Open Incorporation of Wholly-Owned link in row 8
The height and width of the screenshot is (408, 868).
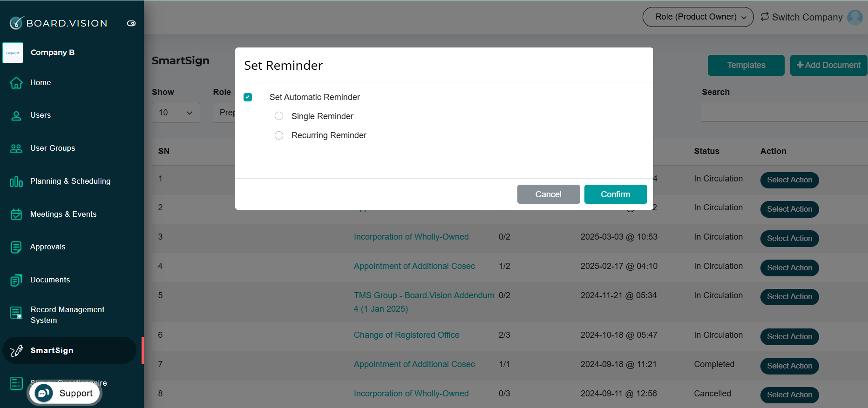pos(411,394)
